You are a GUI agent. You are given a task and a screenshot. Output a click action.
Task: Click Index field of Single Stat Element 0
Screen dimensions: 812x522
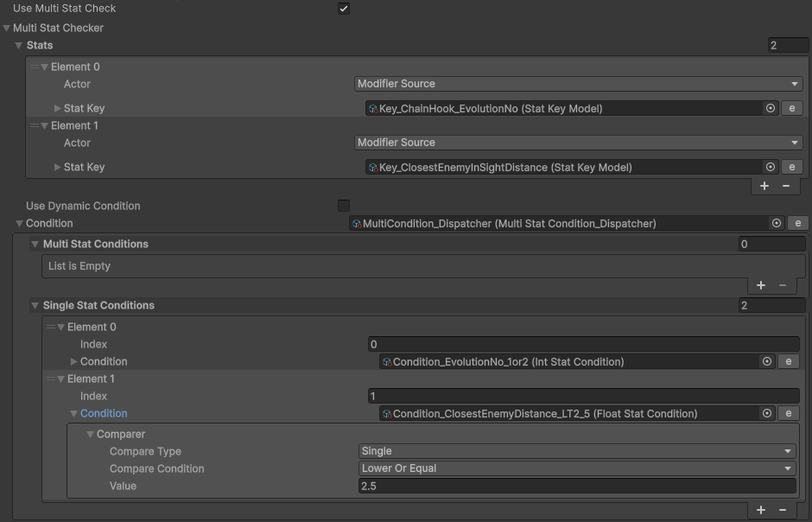tap(584, 344)
